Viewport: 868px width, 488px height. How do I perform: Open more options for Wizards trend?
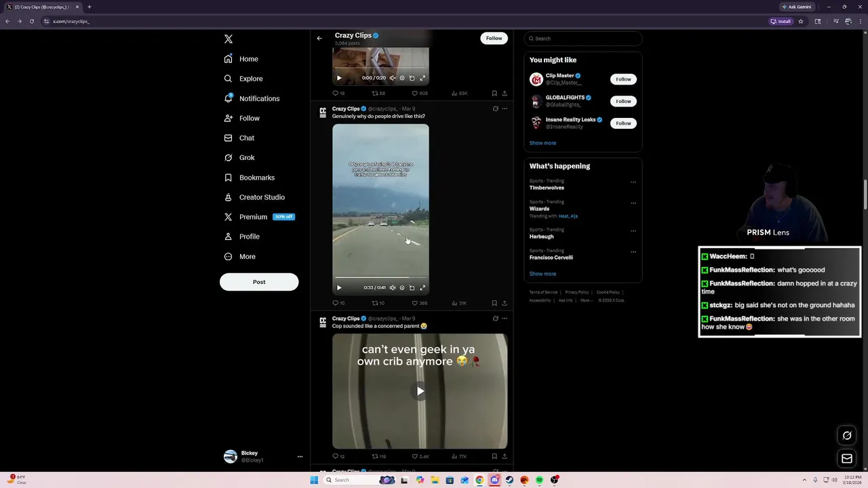(x=633, y=203)
